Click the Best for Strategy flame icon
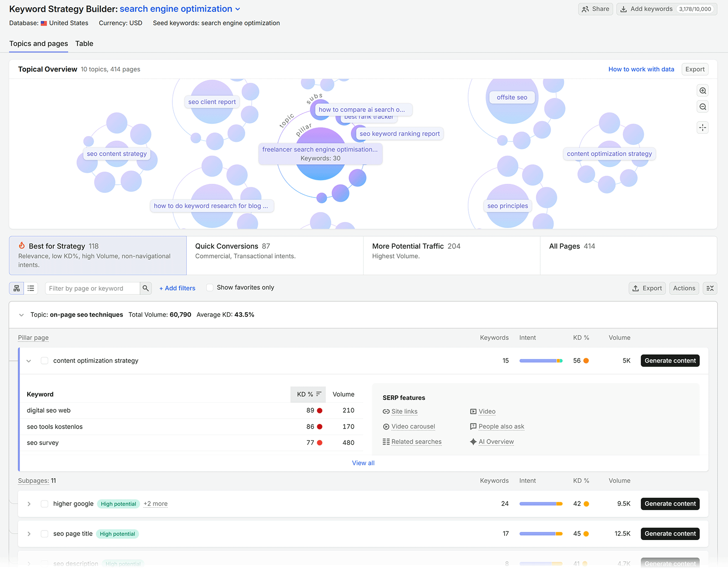This screenshot has width=728, height=571. (x=21, y=246)
